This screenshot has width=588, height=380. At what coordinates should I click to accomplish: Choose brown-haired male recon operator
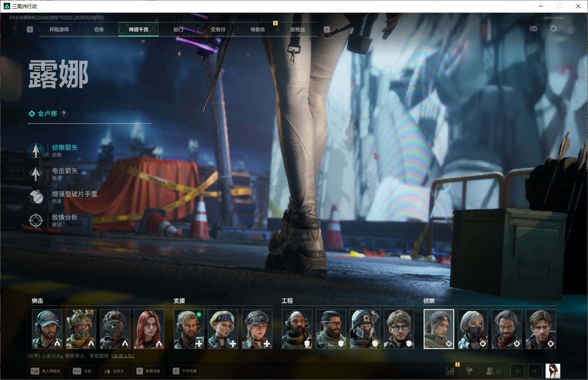[x=541, y=329]
